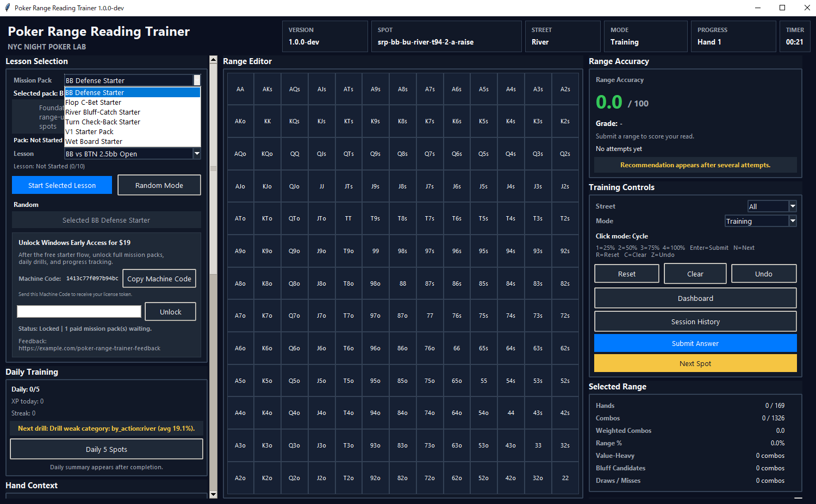Toggle KK hand cell

[267, 121]
